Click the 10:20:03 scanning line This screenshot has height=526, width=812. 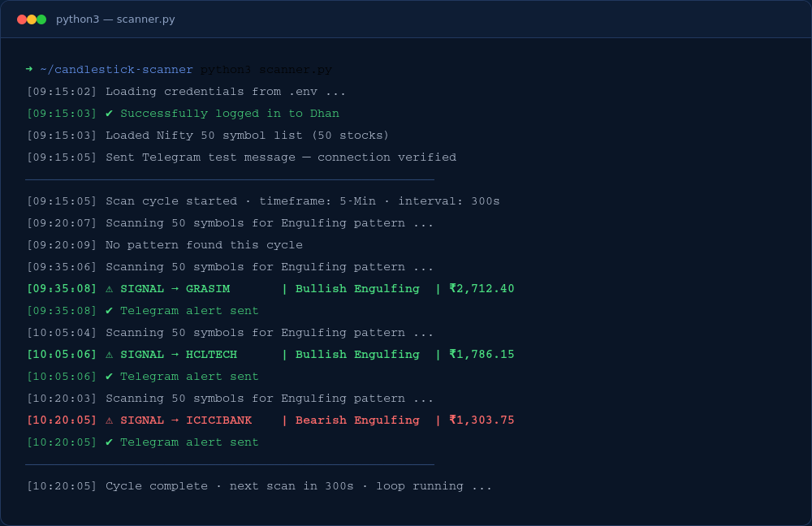click(230, 398)
